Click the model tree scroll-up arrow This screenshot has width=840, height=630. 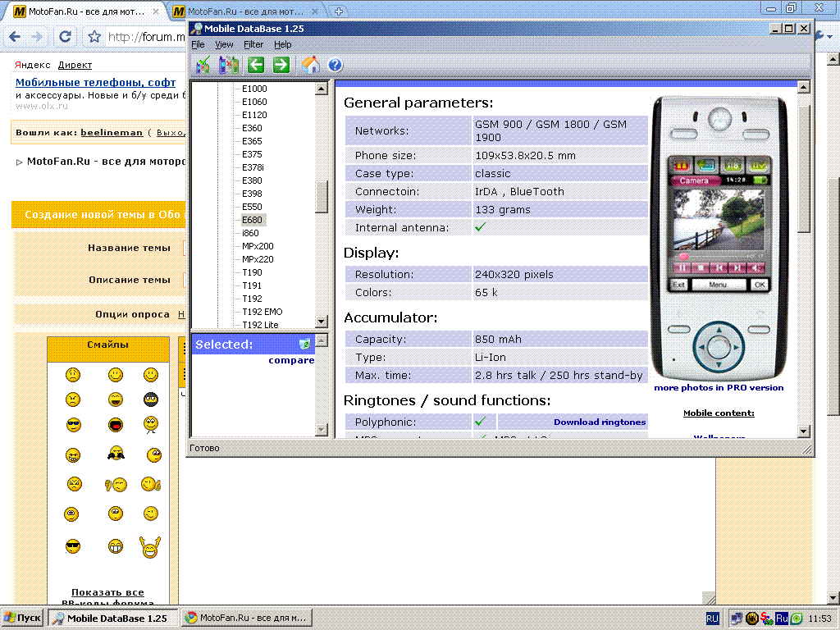point(322,89)
